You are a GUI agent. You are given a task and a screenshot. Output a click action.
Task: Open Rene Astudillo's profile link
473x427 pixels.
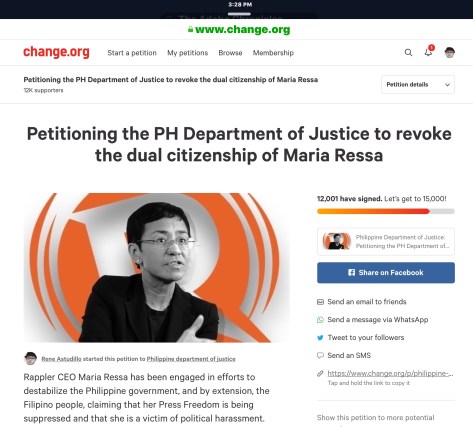pos(61,359)
